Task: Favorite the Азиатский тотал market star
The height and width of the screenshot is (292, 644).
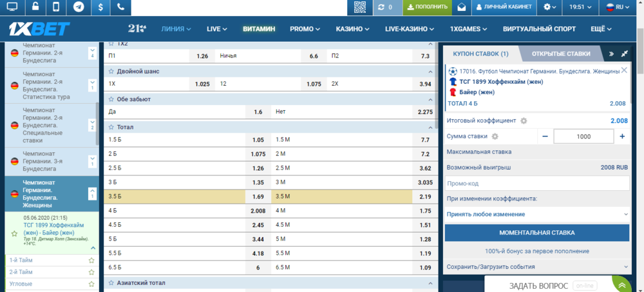Action: (111, 283)
